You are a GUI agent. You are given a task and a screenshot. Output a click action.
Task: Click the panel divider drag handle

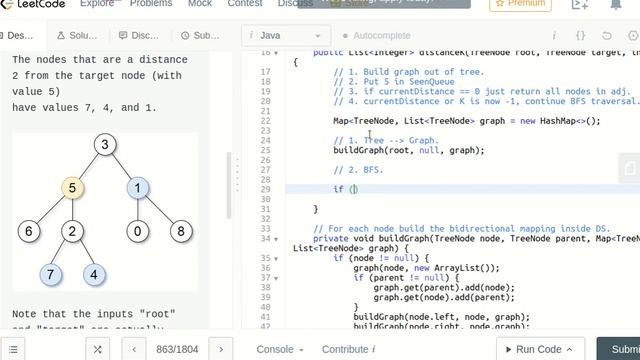point(237,175)
